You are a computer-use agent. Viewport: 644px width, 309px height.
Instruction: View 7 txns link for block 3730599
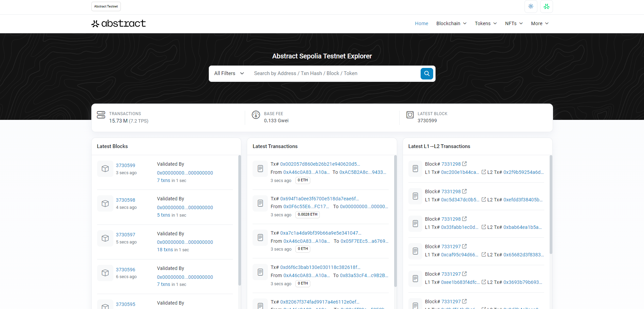[164, 180]
